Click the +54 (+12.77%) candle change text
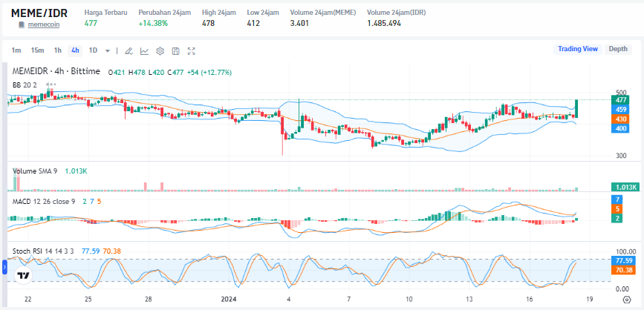Screen dimensions: 644x310 point(209,73)
